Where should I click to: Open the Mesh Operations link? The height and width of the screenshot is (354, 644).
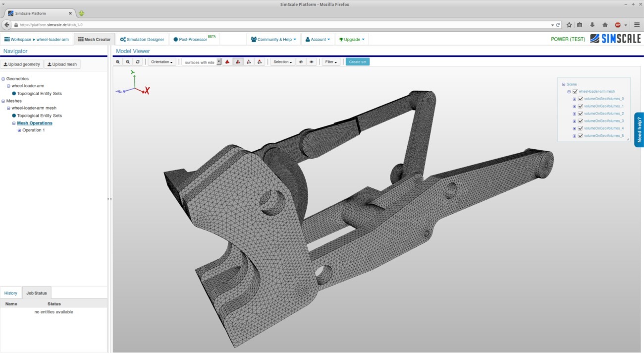(x=35, y=123)
